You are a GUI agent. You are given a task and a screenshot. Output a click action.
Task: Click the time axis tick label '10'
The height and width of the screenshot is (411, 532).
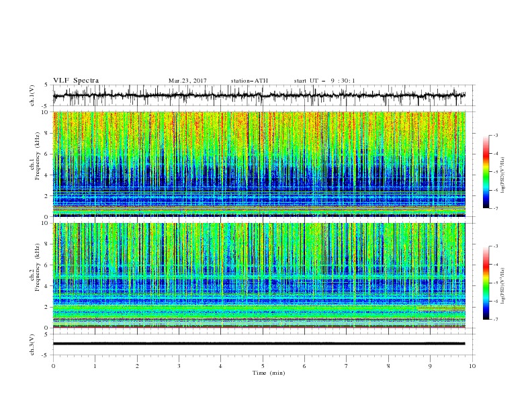click(472, 366)
